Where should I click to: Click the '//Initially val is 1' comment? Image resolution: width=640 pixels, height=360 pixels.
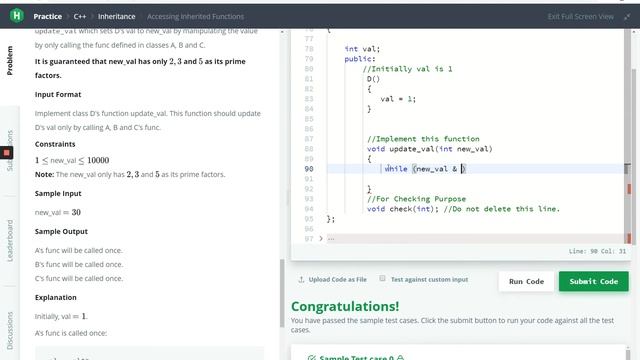[x=407, y=69]
